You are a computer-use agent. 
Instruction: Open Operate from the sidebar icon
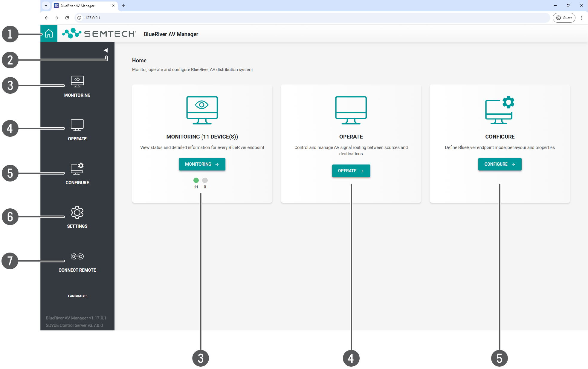tap(77, 125)
